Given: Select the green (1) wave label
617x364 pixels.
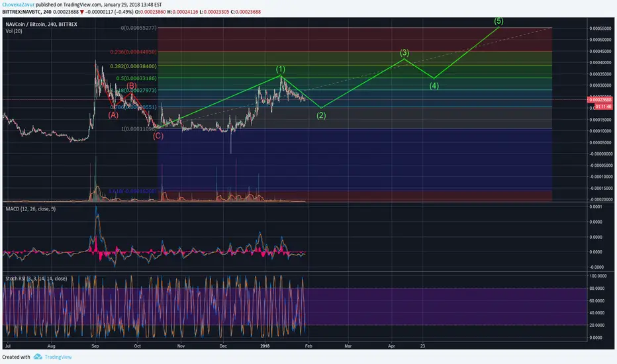Looking at the screenshot, I should (280, 69).
